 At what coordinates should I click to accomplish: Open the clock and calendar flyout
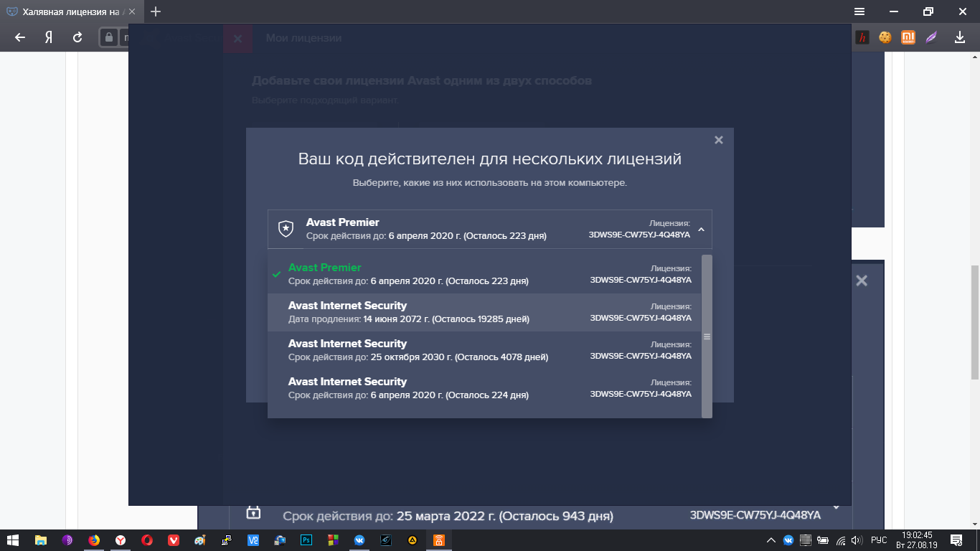pyautogui.click(x=917, y=540)
